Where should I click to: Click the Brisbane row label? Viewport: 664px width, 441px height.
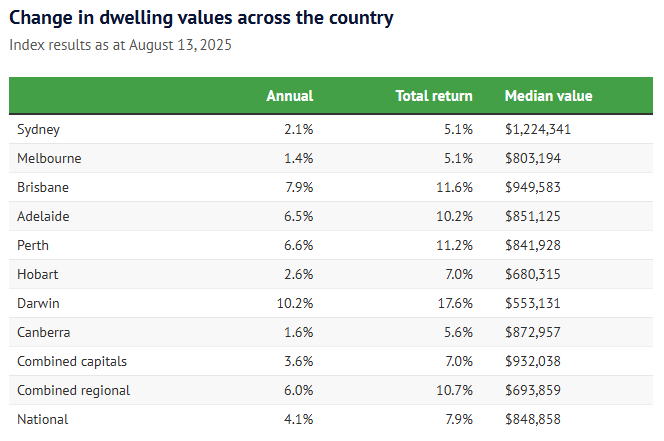43,187
